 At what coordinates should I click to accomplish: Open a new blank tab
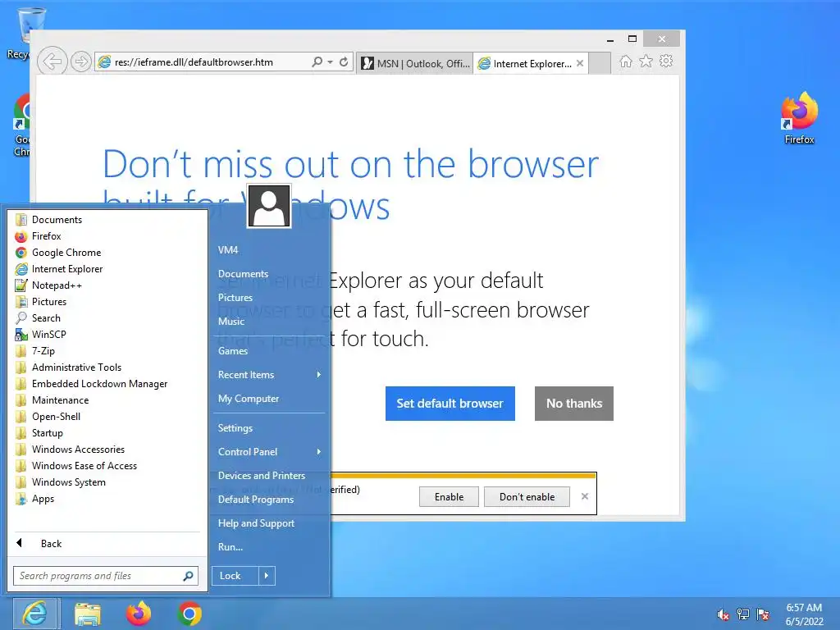pos(600,63)
